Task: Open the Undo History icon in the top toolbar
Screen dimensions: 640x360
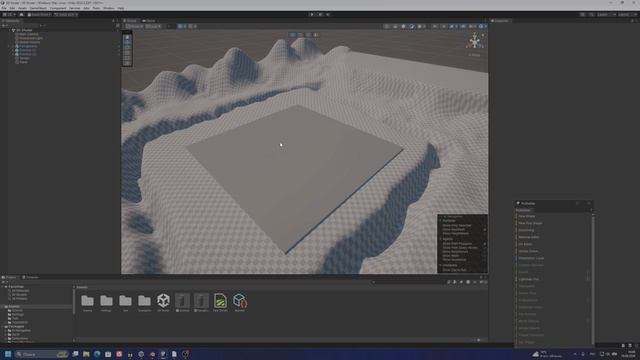Action: 582,14
